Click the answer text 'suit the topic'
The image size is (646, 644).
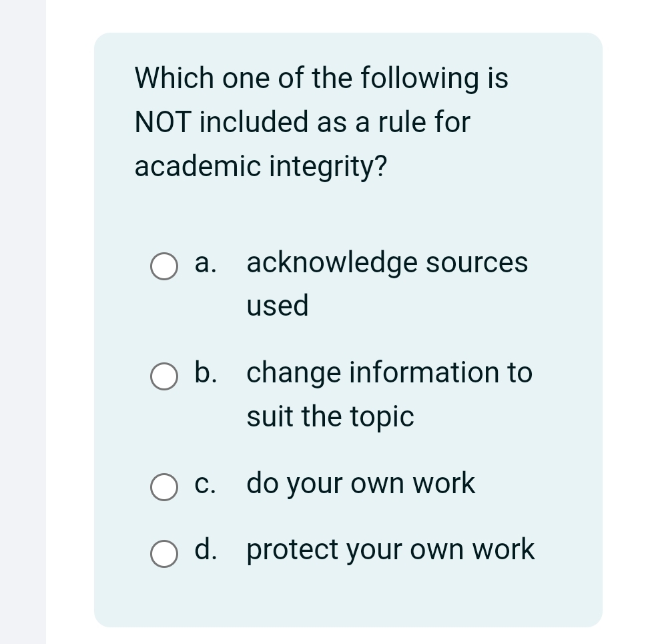pyautogui.click(x=330, y=416)
